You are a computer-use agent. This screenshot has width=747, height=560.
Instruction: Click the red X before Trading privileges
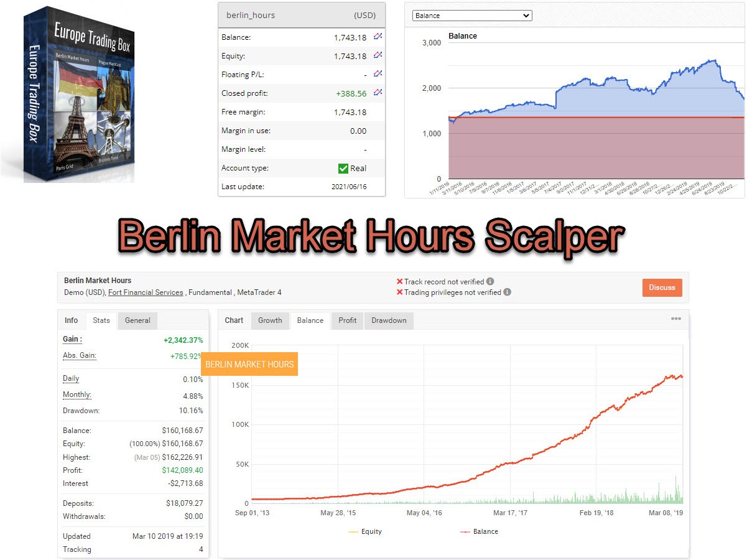coord(400,292)
